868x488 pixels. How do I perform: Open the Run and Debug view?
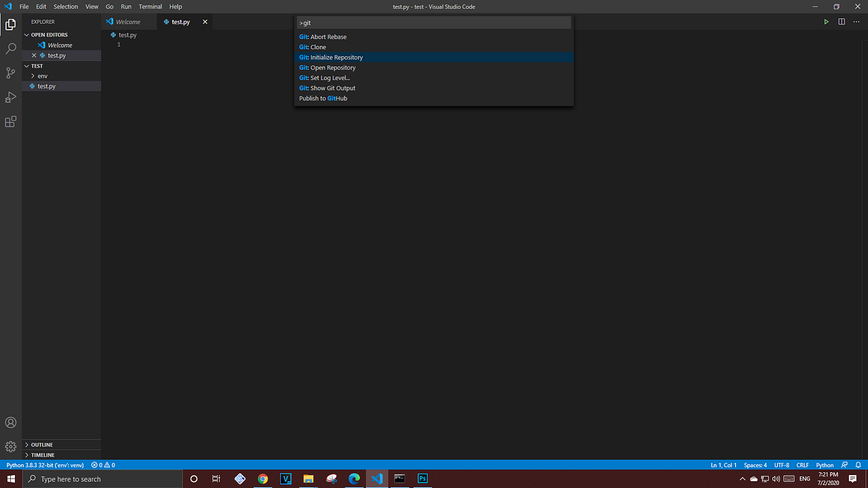(10, 97)
